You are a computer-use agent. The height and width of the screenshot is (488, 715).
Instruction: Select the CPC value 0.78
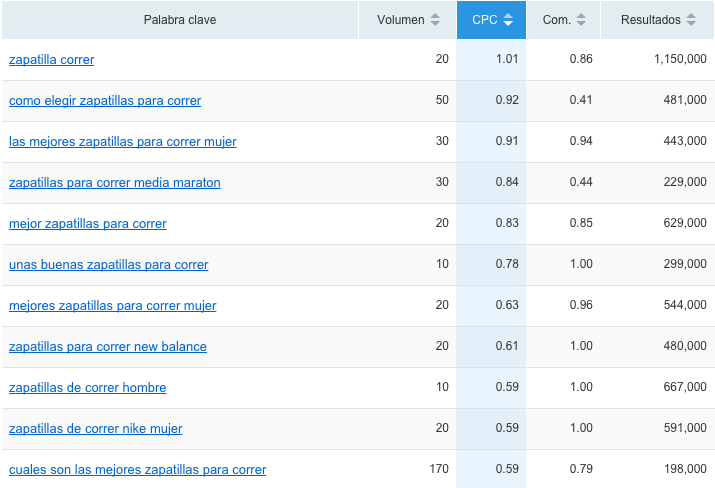click(x=507, y=264)
